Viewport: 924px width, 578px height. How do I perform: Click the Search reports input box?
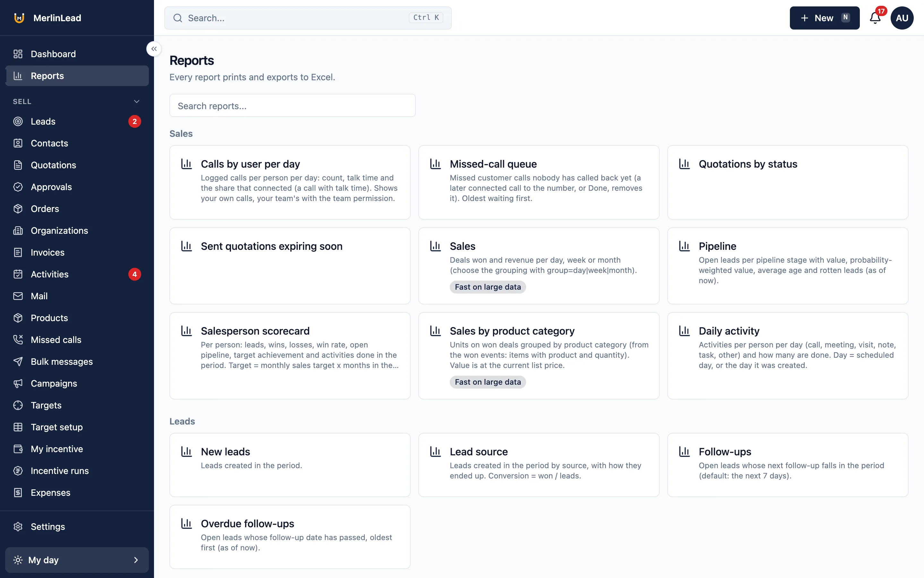[x=293, y=106]
